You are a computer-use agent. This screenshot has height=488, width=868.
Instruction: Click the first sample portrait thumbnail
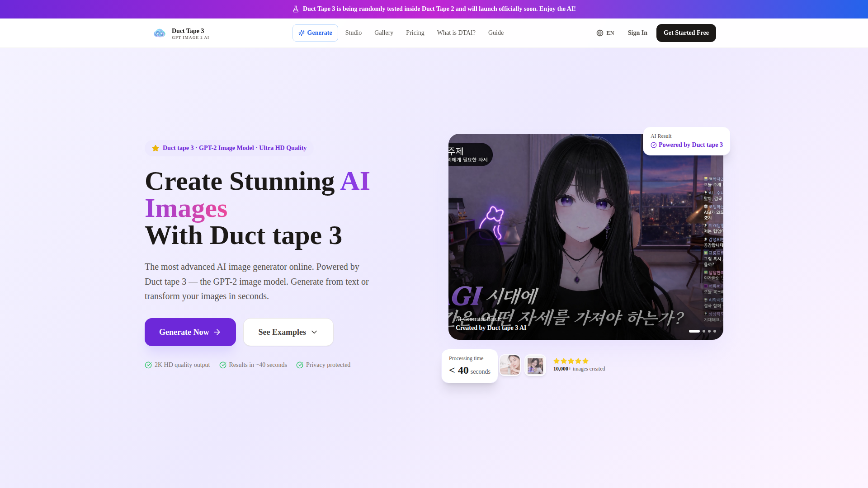point(510,365)
